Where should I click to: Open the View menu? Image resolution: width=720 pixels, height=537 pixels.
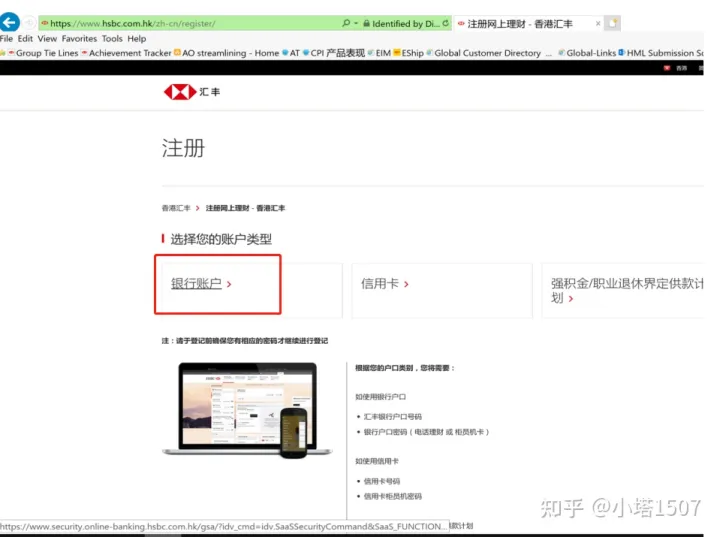47,39
